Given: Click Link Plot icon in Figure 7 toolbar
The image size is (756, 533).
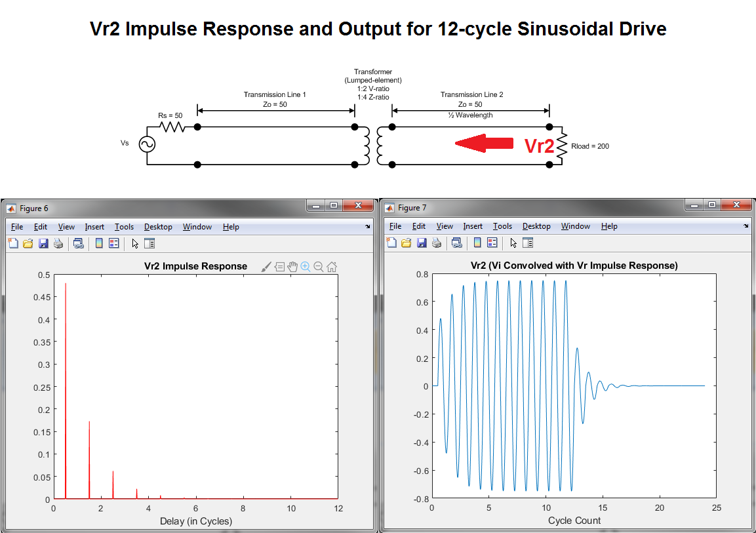Looking at the screenshot, I should pyautogui.click(x=456, y=243).
